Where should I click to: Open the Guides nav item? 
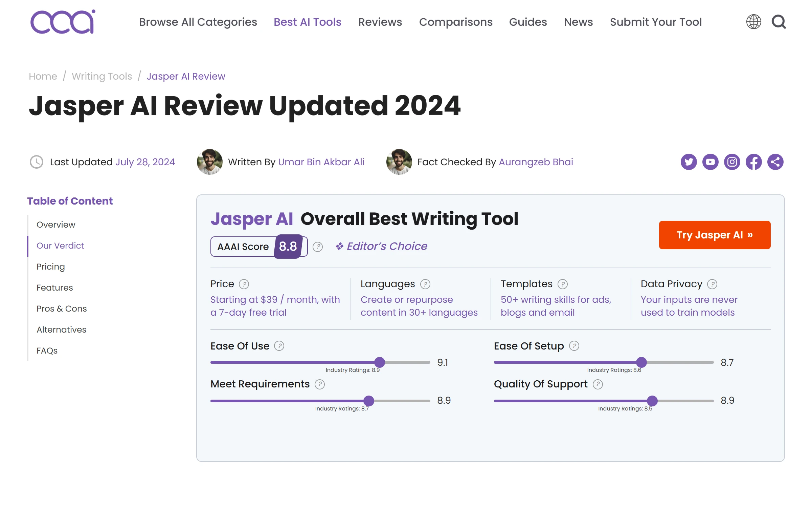(x=528, y=22)
